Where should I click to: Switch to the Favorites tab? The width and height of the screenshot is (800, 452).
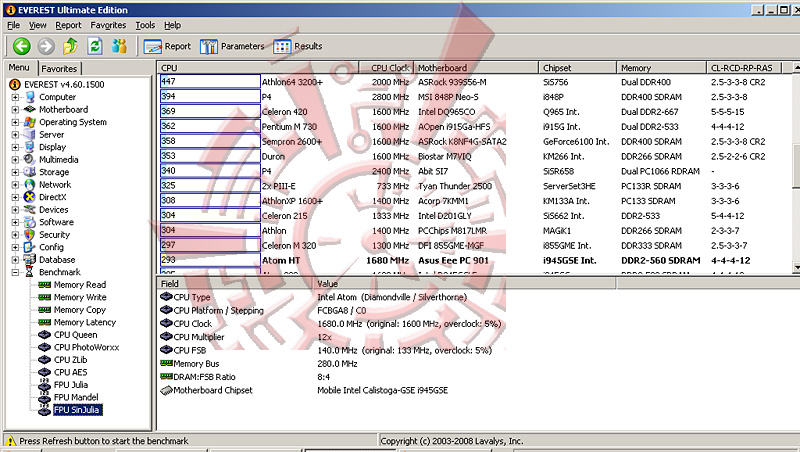pos(59,68)
